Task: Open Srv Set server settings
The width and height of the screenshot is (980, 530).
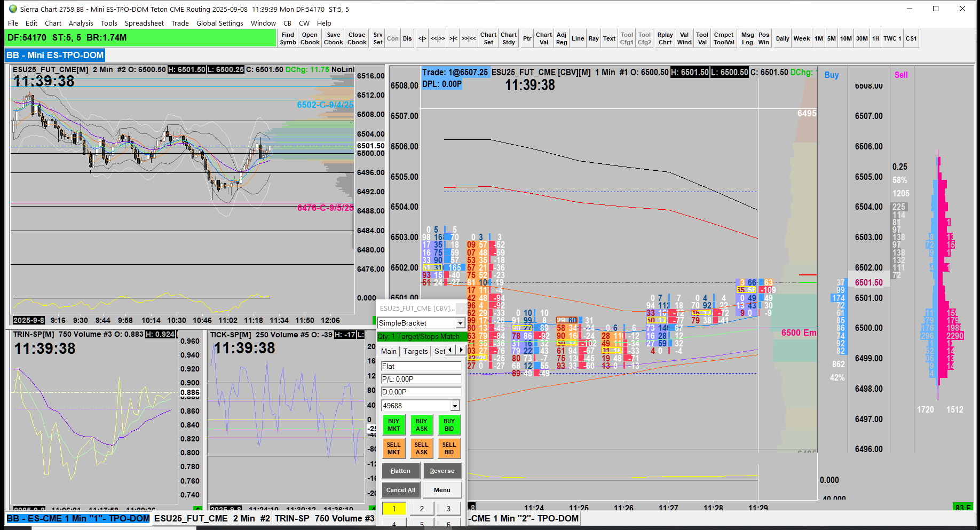Action: point(378,38)
